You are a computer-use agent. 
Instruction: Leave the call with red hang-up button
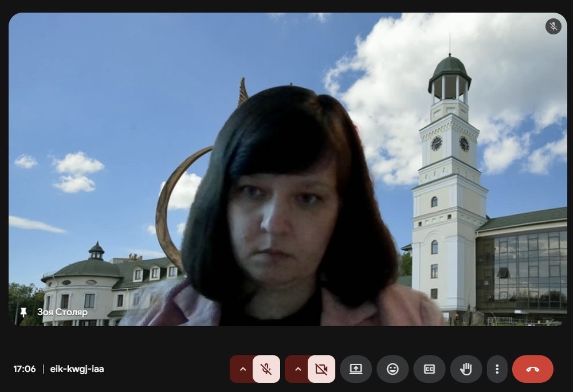pyautogui.click(x=532, y=369)
